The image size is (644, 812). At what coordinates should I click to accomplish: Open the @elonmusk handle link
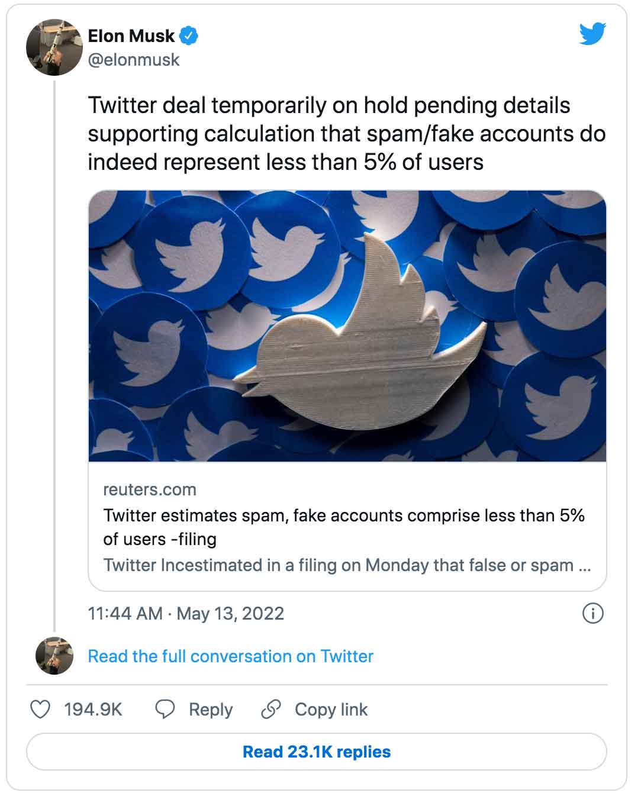tap(134, 60)
